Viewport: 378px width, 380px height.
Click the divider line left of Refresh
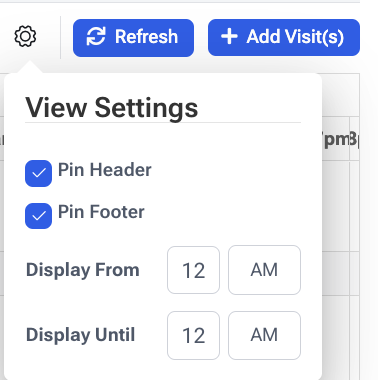click(61, 37)
